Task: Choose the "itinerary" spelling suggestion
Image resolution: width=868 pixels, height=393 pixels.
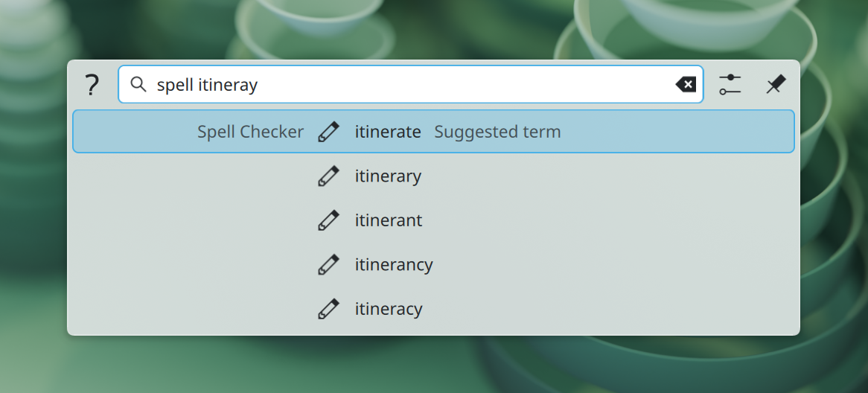Action: pos(388,176)
